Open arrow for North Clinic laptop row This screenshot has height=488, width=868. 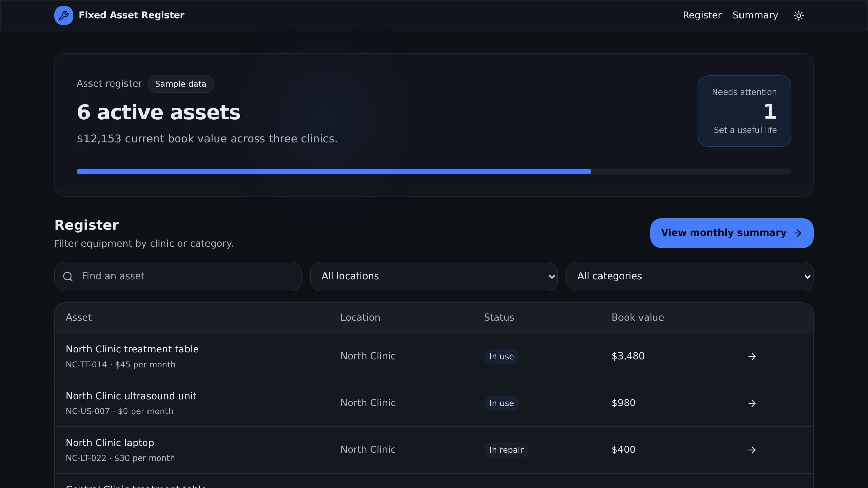pyautogui.click(x=752, y=450)
